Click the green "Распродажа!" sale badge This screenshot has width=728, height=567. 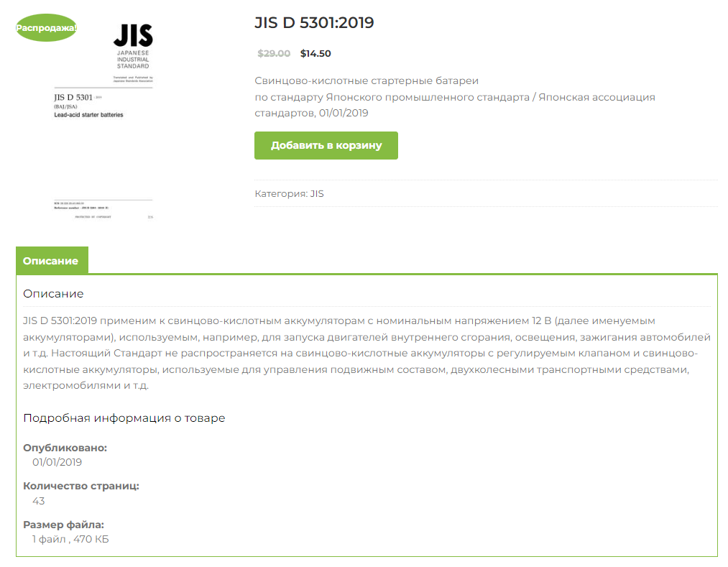click(46, 28)
